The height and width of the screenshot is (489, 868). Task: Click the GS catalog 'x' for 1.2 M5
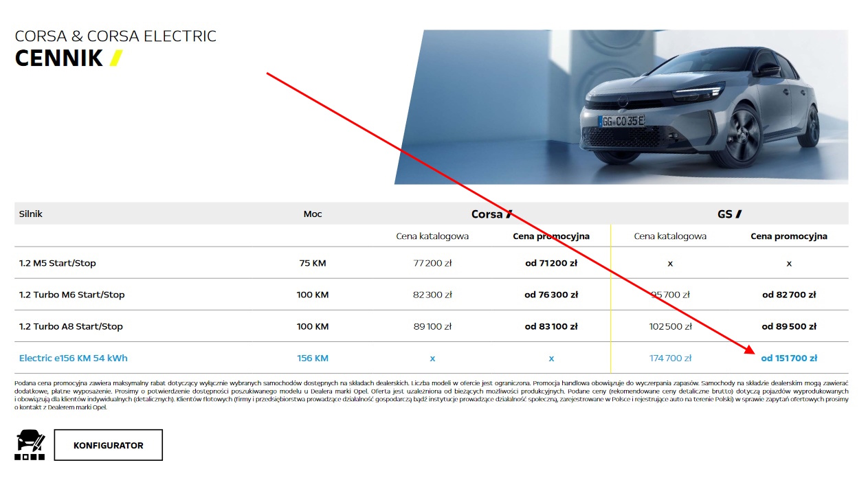[x=670, y=263]
